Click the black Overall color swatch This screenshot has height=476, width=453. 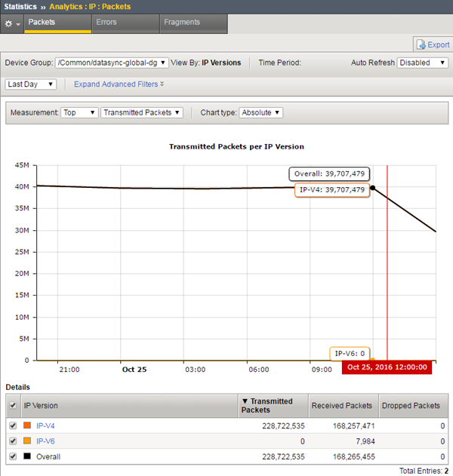click(27, 456)
